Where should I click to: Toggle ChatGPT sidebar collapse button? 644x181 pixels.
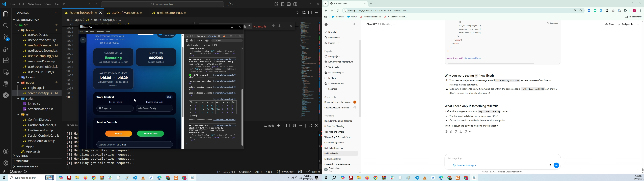point(355,24)
